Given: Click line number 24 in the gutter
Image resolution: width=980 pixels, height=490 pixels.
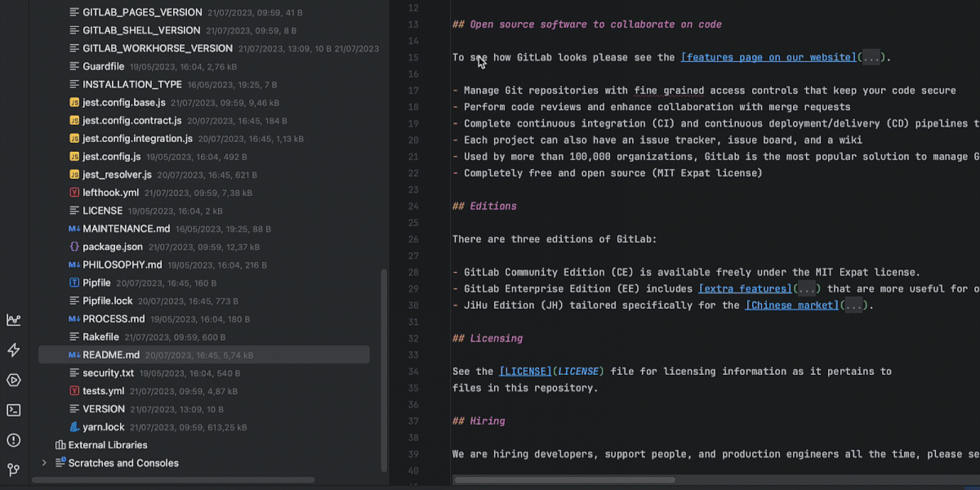Looking at the screenshot, I should click(412, 207).
